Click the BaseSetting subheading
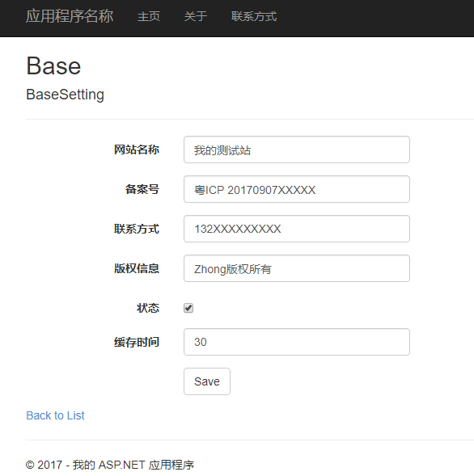The width and height of the screenshot is (474, 476). [65, 95]
